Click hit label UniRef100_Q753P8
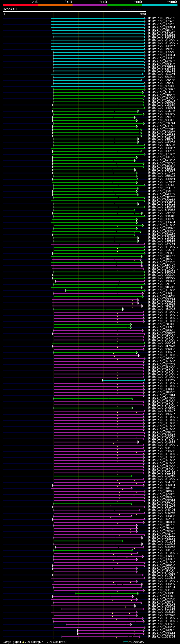The width and height of the screenshot is (180, 644). [161, 135]
